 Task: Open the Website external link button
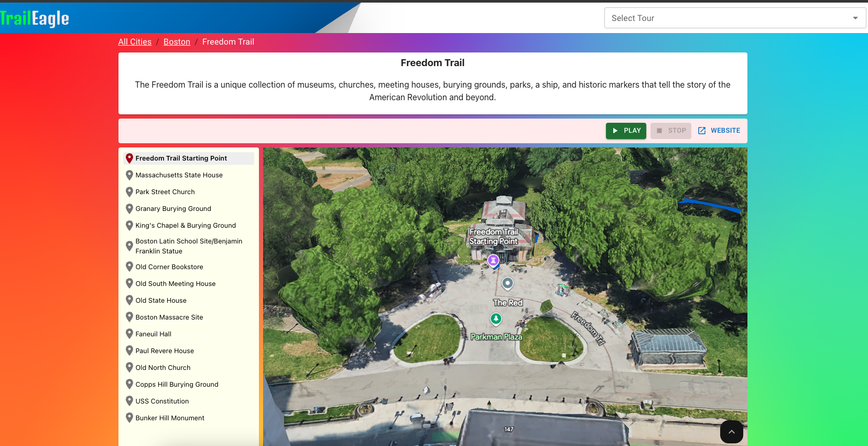tap(719, 131)
